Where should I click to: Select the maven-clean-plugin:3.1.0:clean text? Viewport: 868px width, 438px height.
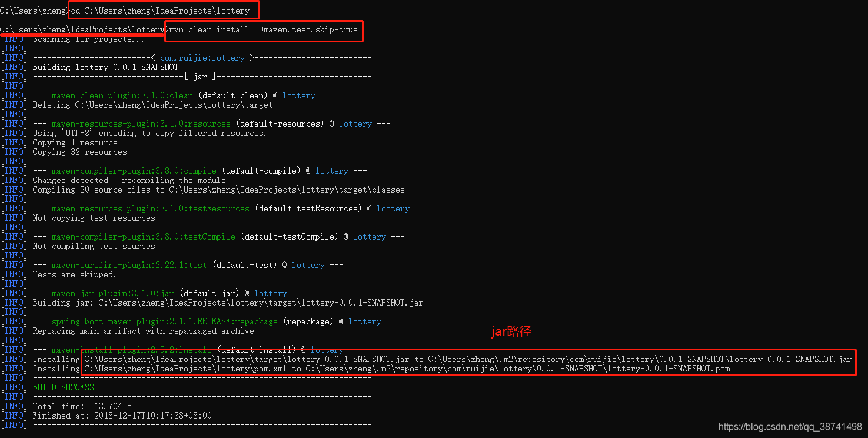122,95
